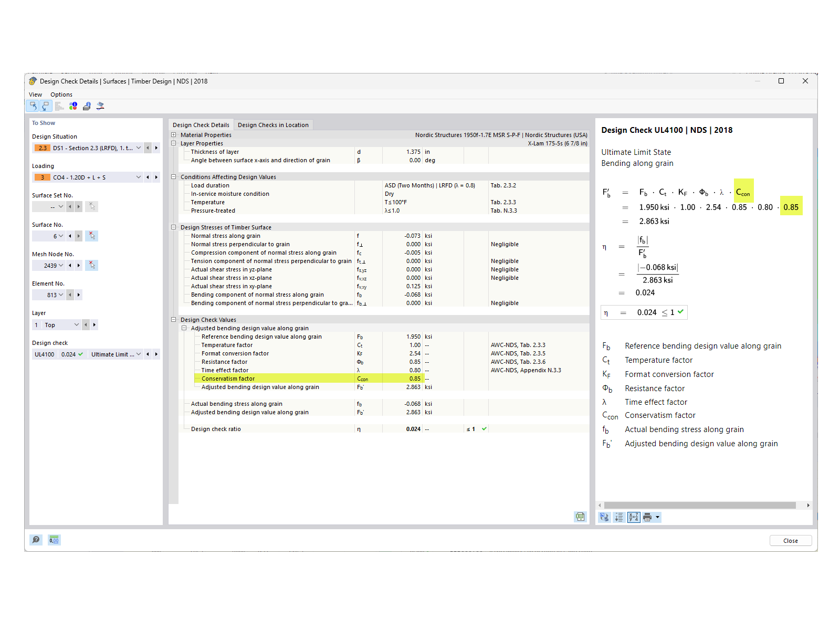840x630 pixels.
Task: Collapse Conditions Affecting Design Values section
Action: coord(174,177)
